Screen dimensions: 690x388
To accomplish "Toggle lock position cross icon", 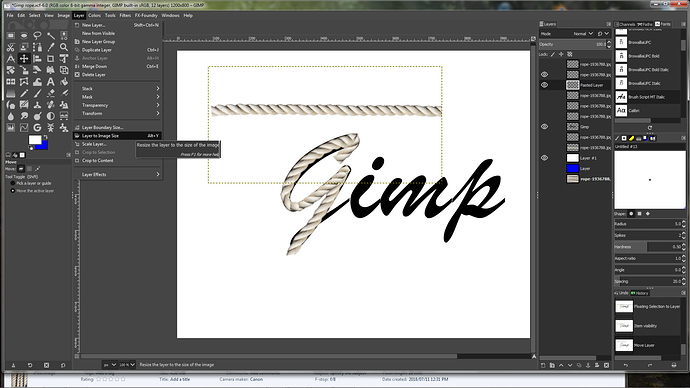I will click(x=561, y=55).
